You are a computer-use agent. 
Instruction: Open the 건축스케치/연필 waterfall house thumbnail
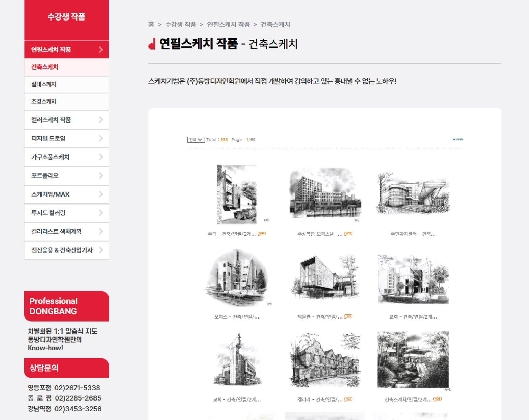413,360
